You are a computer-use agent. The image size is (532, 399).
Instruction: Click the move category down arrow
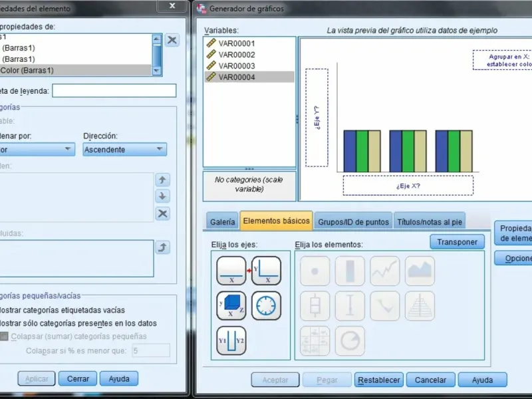pos(162,196)
